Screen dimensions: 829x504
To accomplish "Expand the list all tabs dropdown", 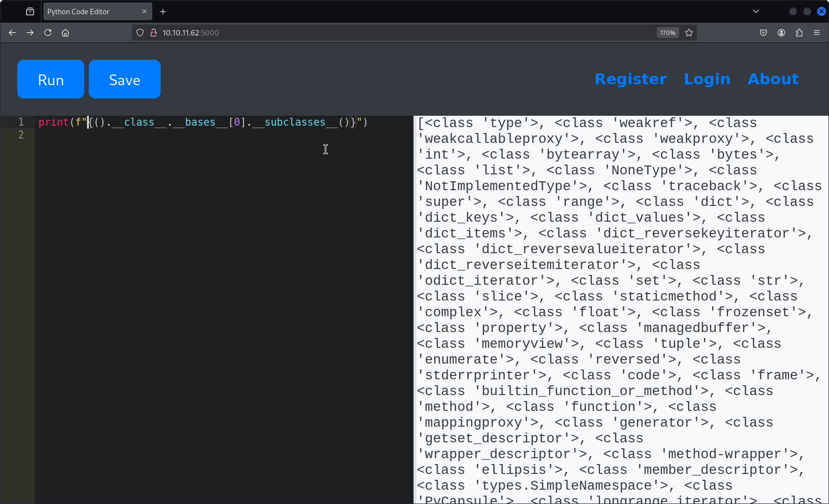I will (756, 11).
